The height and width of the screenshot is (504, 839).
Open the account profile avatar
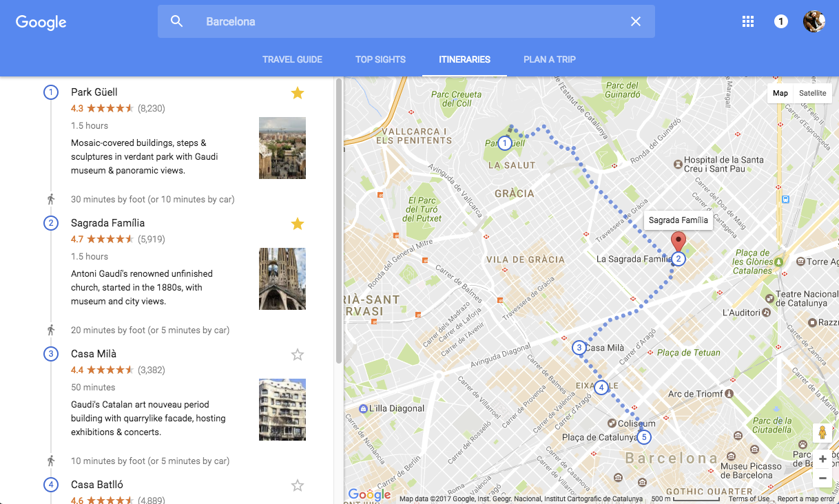pos(814,21)
